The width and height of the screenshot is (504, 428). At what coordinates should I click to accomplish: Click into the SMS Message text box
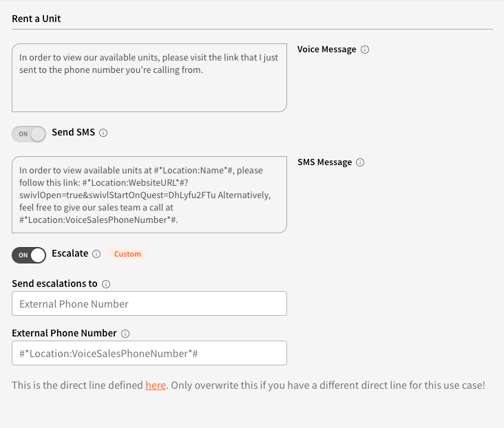coord(149,195)
